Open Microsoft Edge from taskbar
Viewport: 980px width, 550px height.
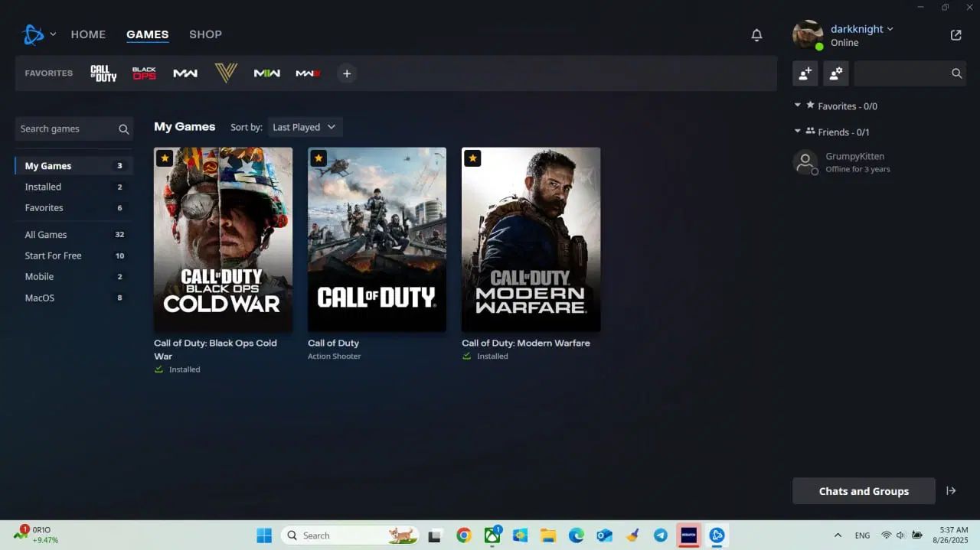[576, 535]
